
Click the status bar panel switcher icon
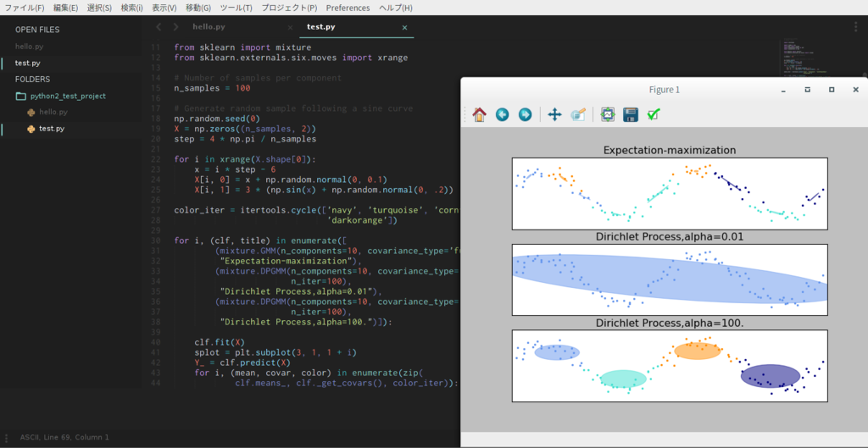tap(6, 438)
